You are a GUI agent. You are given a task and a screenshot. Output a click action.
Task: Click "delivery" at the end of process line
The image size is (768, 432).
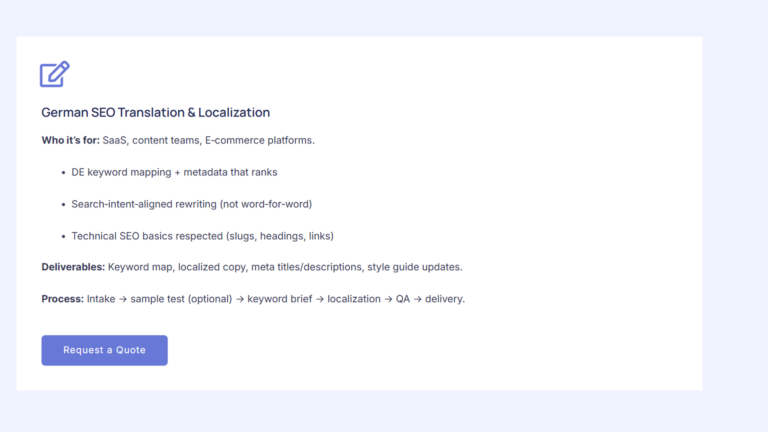pos(445,299)
